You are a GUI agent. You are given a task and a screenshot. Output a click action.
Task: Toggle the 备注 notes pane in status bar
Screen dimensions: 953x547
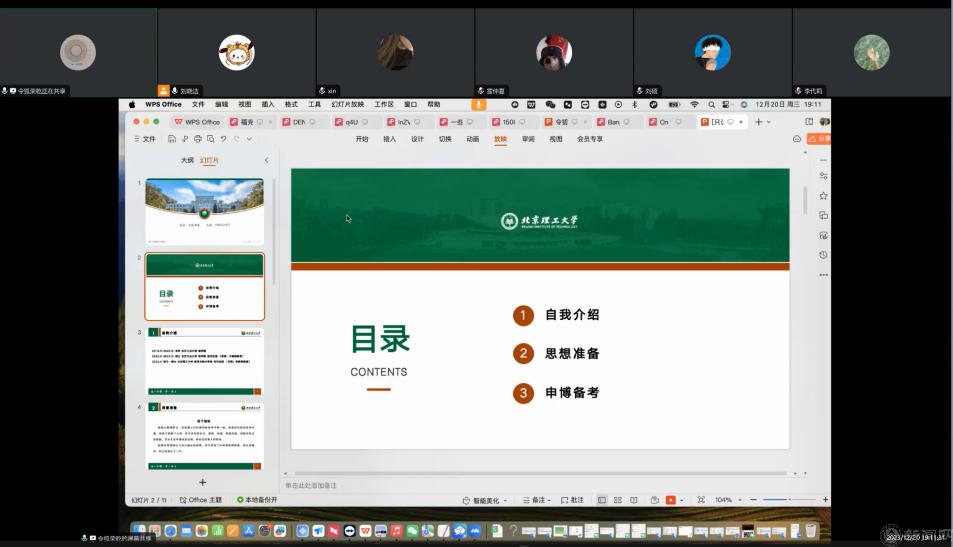538,500
